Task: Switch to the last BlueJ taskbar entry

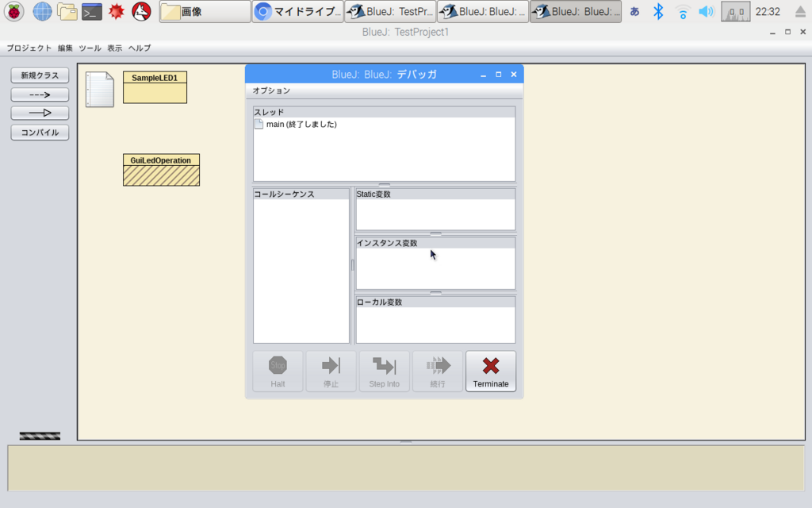Action: (x=576, y=11)
